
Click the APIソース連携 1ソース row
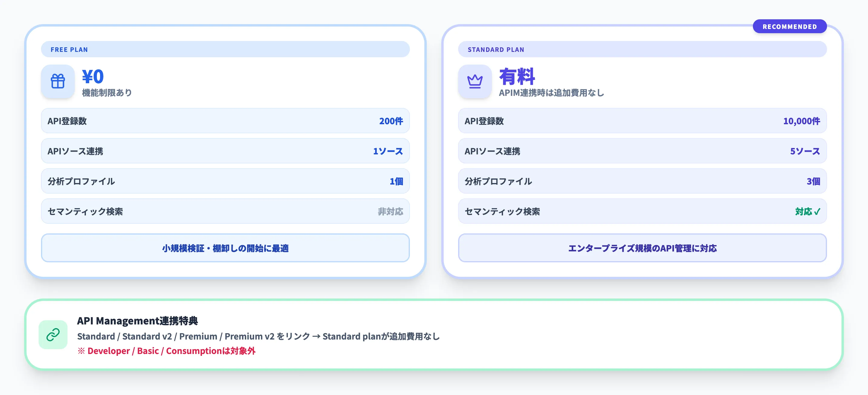point(225,151)
